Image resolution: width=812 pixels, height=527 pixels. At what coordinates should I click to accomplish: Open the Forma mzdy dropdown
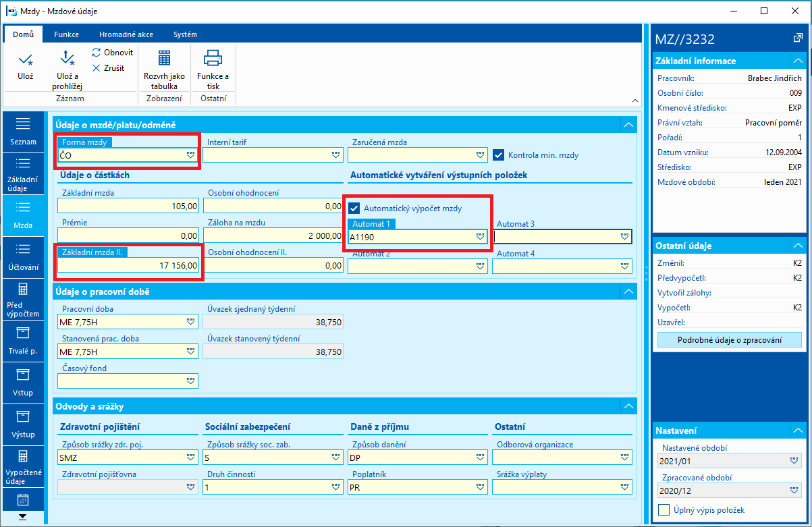190,155
